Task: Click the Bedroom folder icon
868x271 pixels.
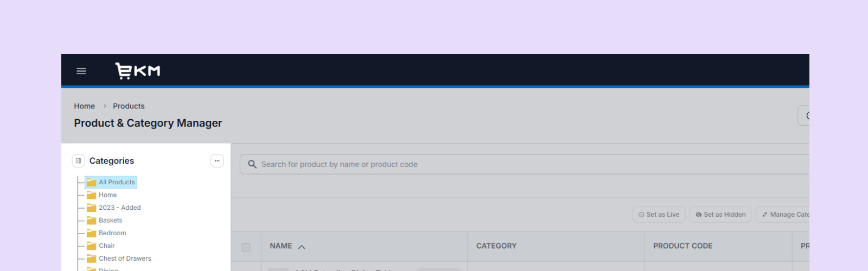Action: click(x=92, y=233)
